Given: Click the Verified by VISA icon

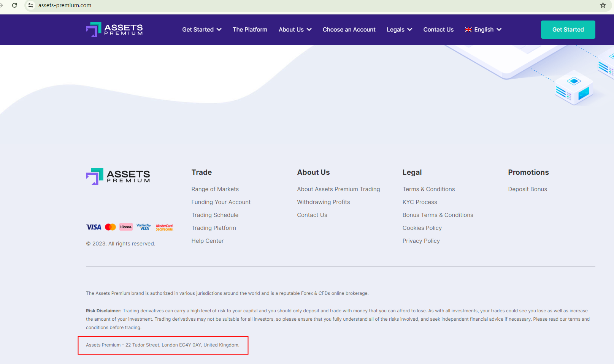Looking at the screenshot, I should [144, 227].
